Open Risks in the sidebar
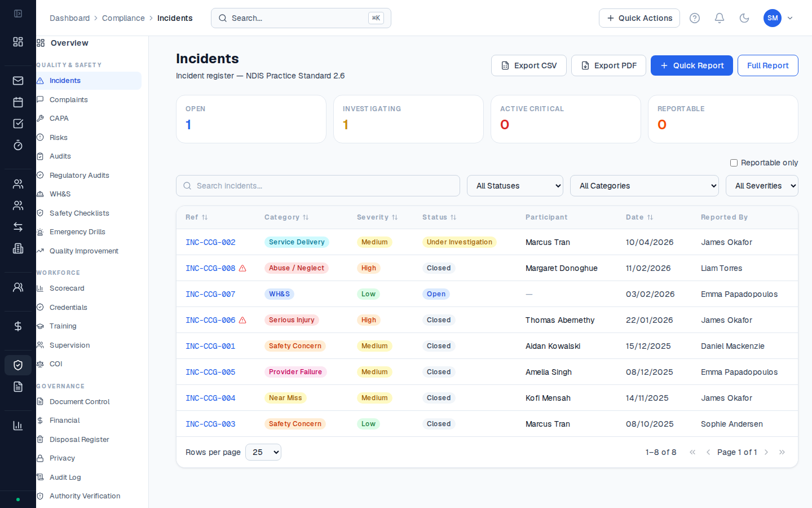The height and width of the screenshot is (508, 812). click(89, 137)
